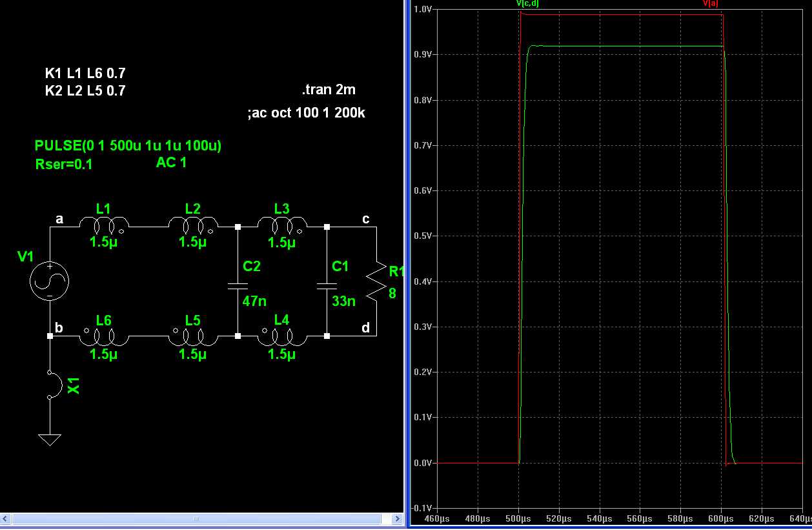812x530 pixels.
Task: Click inductor L3 symbol
Action: 281,225
